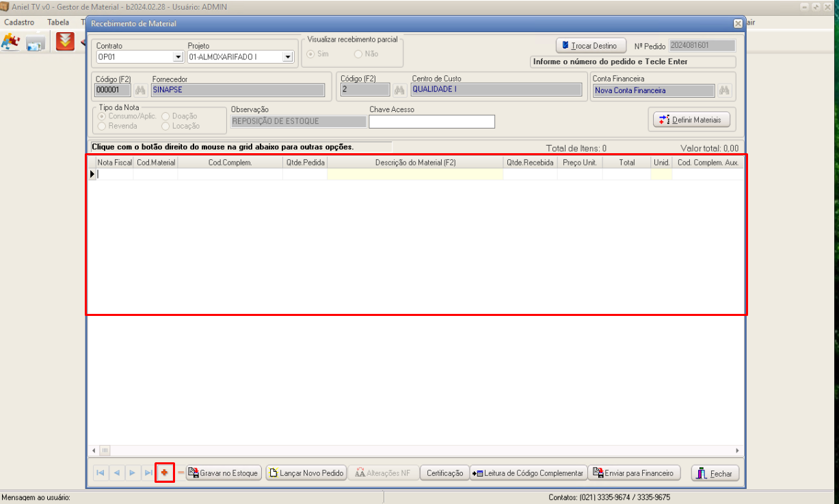Click binoculars icon beside Conta Financeira
Screen dimensions: 839x504
tap(723, 90)
